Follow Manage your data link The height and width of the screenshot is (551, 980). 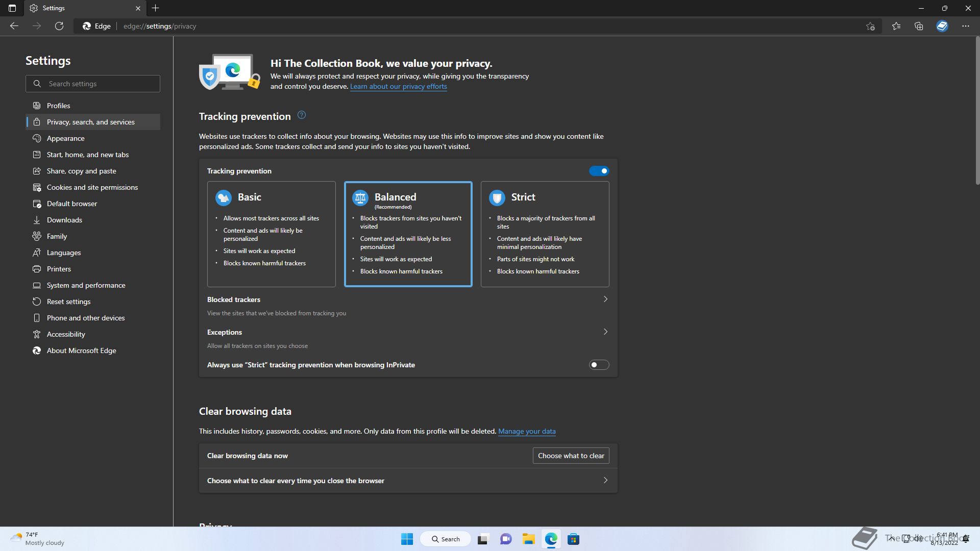[527, 432]
